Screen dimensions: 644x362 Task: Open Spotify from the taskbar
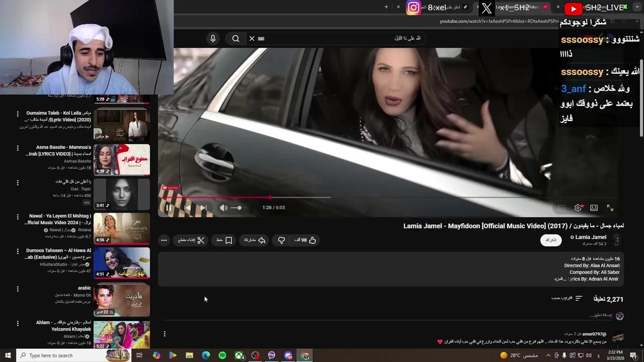[x=222, y=355]
